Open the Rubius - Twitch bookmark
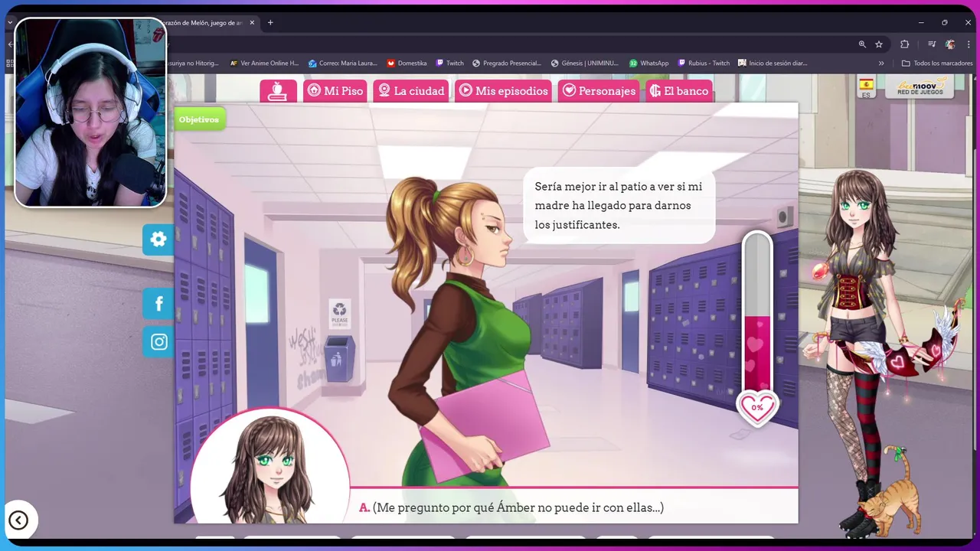 704,64
